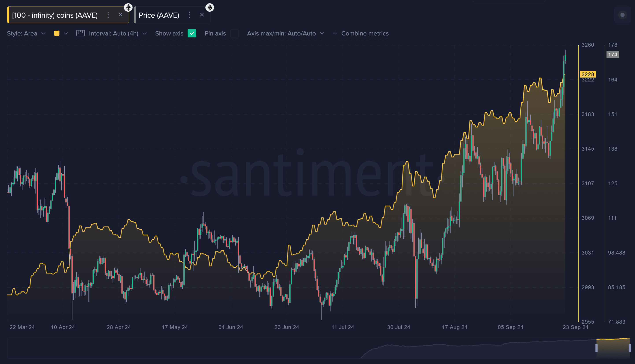Click the 125 price axis label
Viewport: 635px width, 364px height.
pyautogui.click(x=613, y=183)
